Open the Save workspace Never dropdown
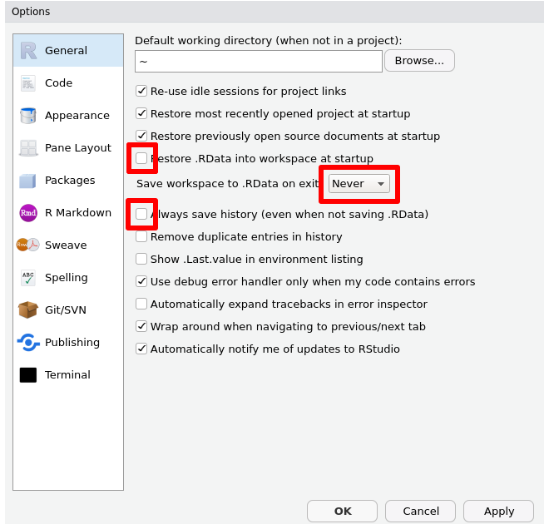The height and width of the screenshot is (524, 549). pos(359,183)
